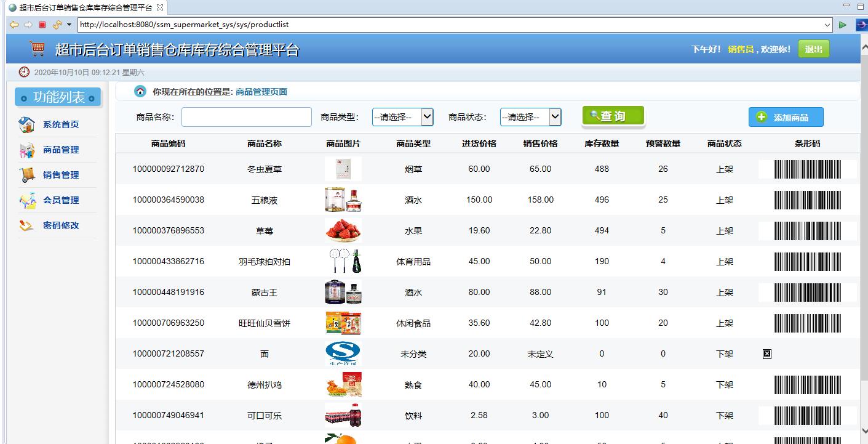Click inside the 商品名称 input field
868x444 pixels.
coord(245,116)
